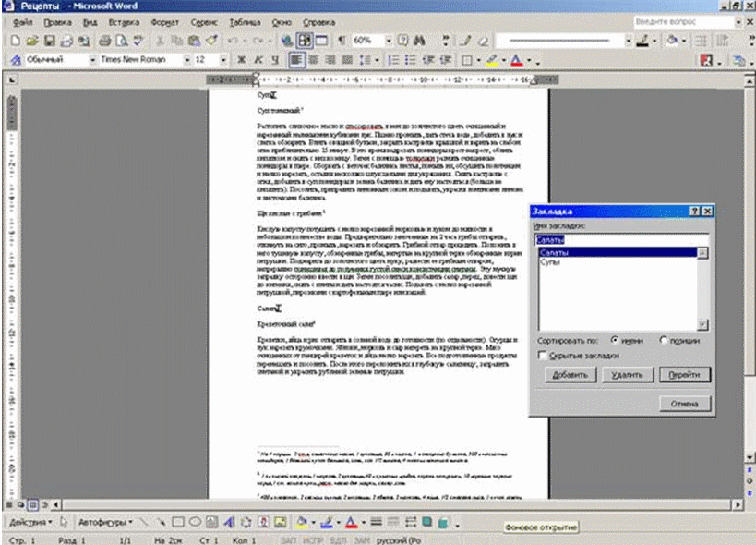Screen dimensions: 756x545
Task: Choose the Oval drawing tool
Action: point(195,522)
